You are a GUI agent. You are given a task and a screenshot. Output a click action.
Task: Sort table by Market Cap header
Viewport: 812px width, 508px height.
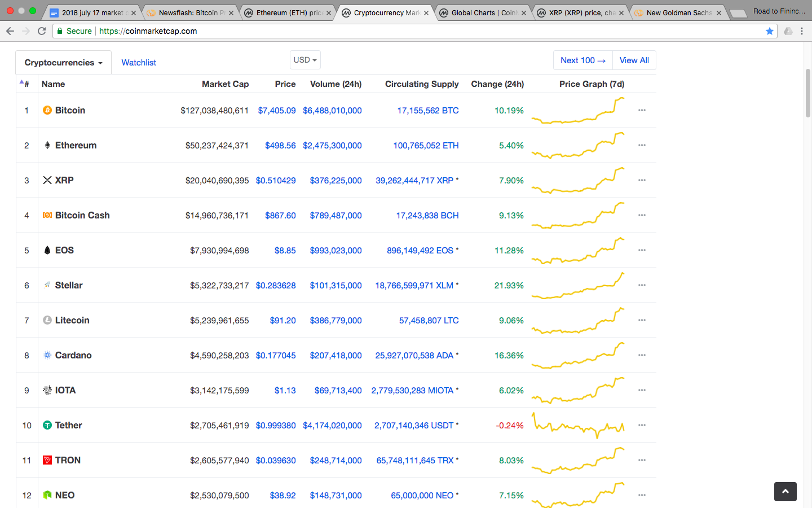click(x=225, y=84)
